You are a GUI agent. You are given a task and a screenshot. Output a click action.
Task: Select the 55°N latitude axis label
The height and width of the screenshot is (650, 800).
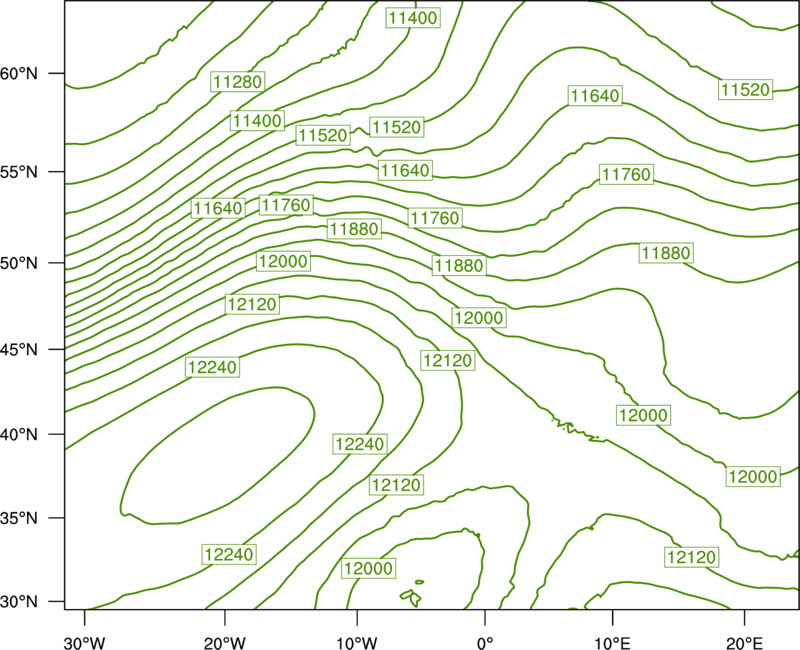pos(19,172)
